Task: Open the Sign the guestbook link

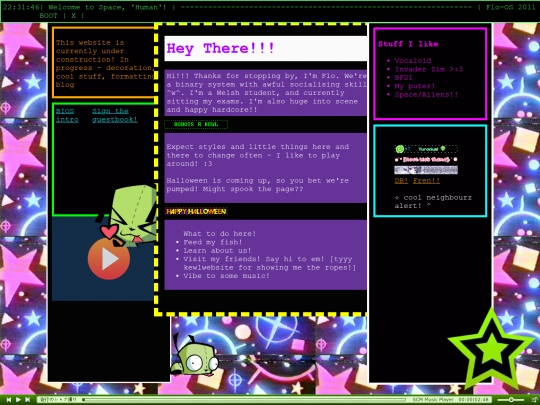Action: (115, 115)
